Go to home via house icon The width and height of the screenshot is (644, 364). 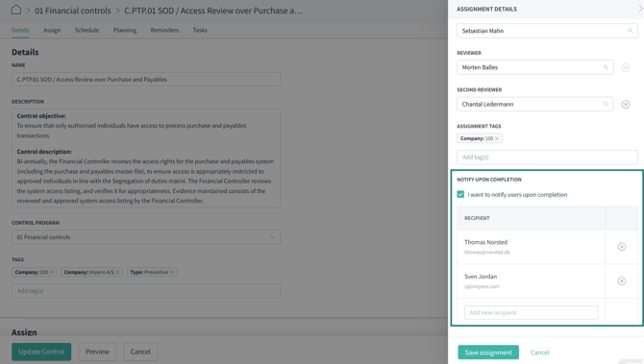click(16, 10)
